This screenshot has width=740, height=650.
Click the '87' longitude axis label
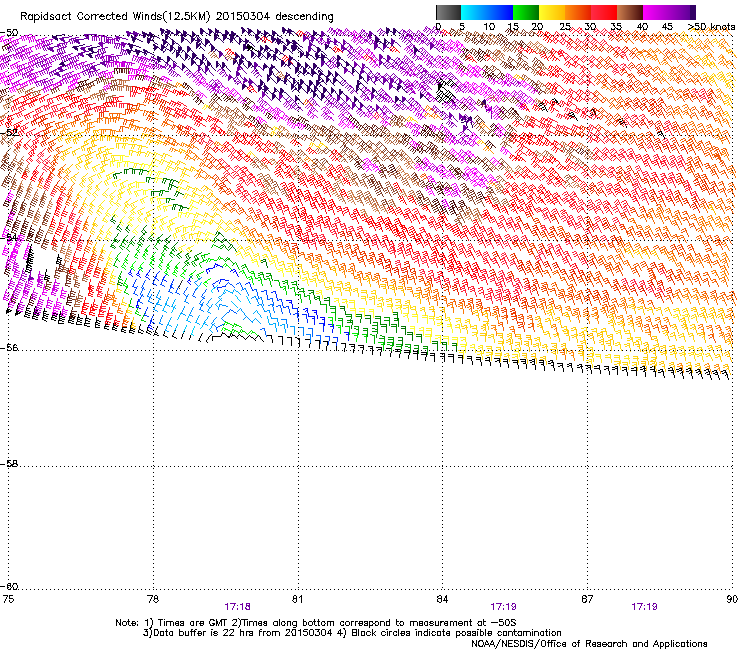(587, 599)
